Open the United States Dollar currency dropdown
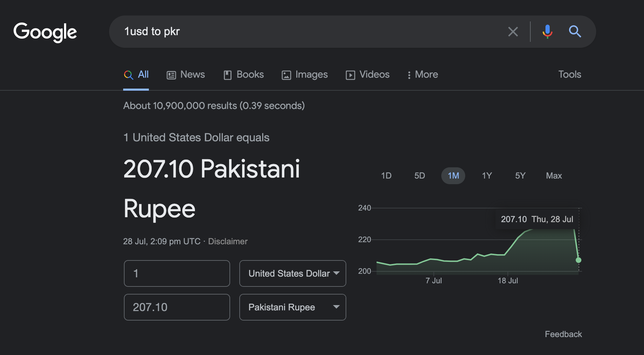 (x=293, y=273)
